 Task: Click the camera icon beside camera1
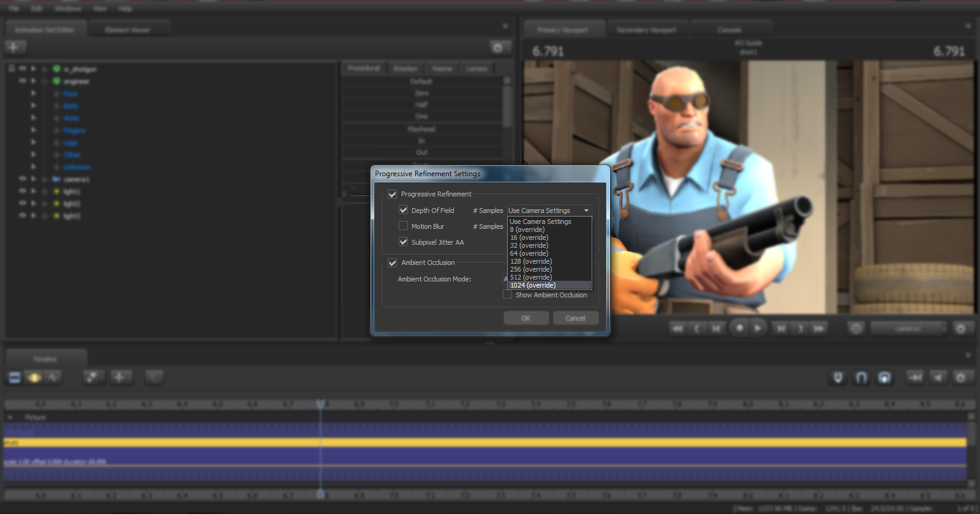click(x=56, y=179)
